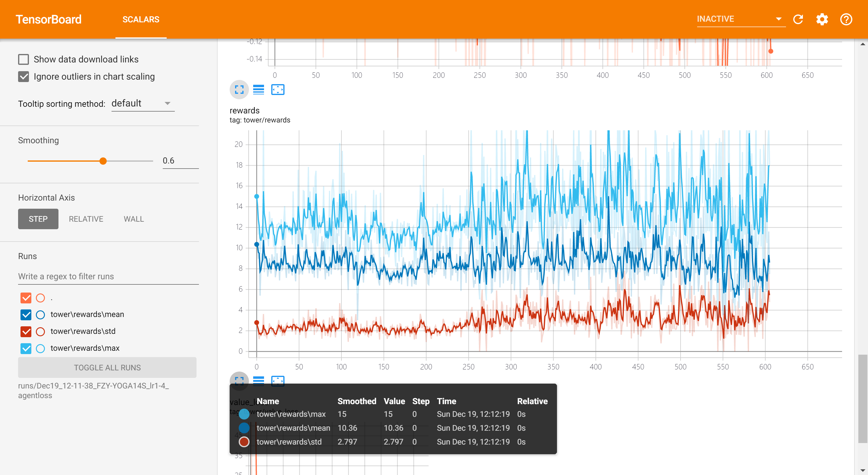Viewport: 868px width, 475px height.
Task: Expand the rewards chart to full size
Action: (239, 381)
